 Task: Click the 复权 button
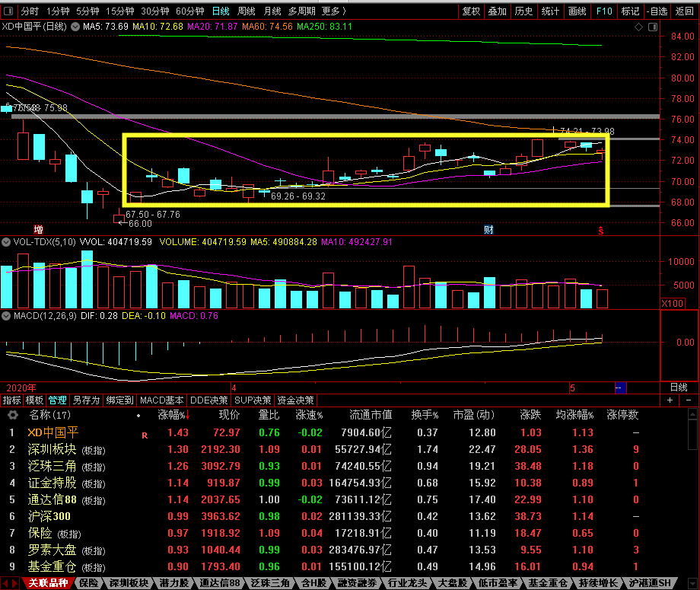(x=471, y=11)
